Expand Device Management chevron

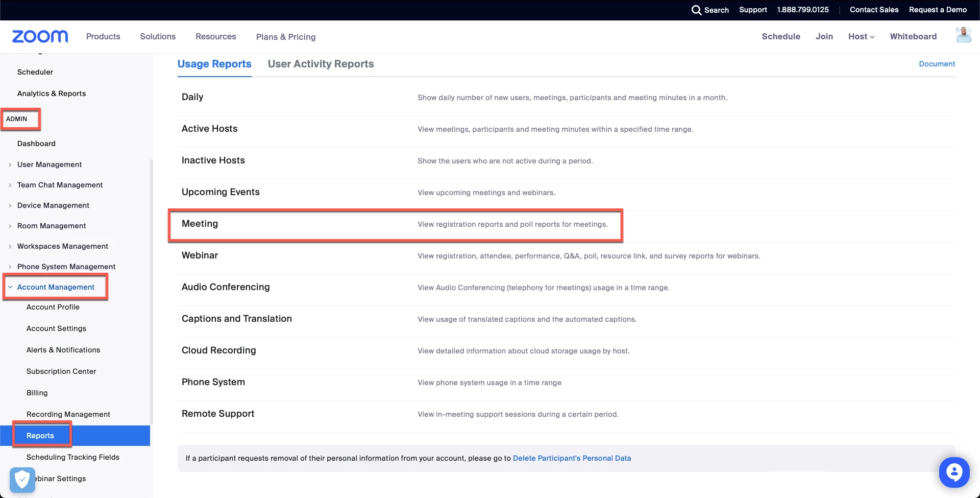(10, 205)
